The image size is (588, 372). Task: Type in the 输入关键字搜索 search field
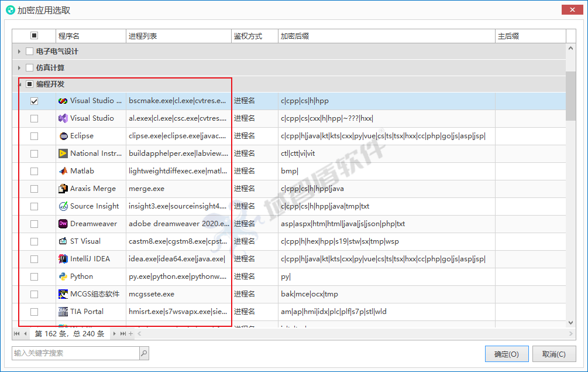click(75, 353)
